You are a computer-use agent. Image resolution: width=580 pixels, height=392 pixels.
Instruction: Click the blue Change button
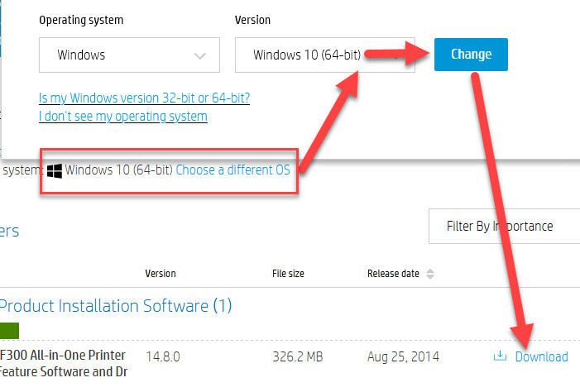pyautogui.click(x=471, y=55)
